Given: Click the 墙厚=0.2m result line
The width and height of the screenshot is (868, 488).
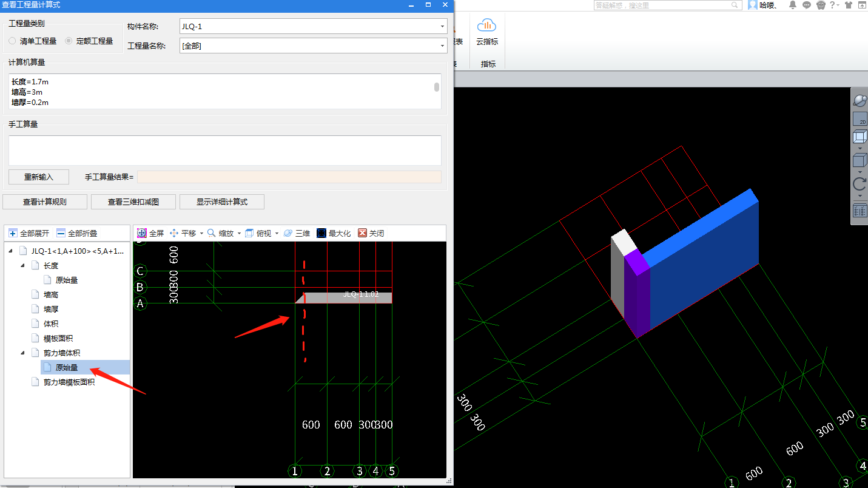Looking at the screenshot, I should tap(30, 103).
